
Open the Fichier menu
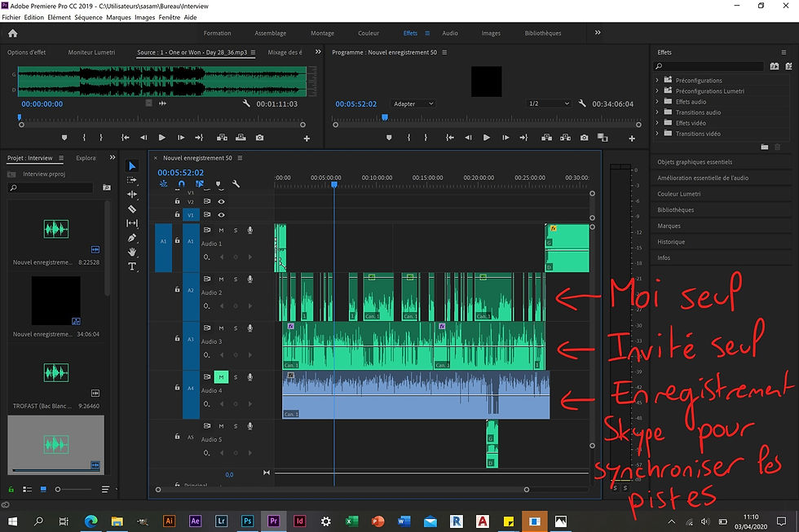(x=11, y=17)
